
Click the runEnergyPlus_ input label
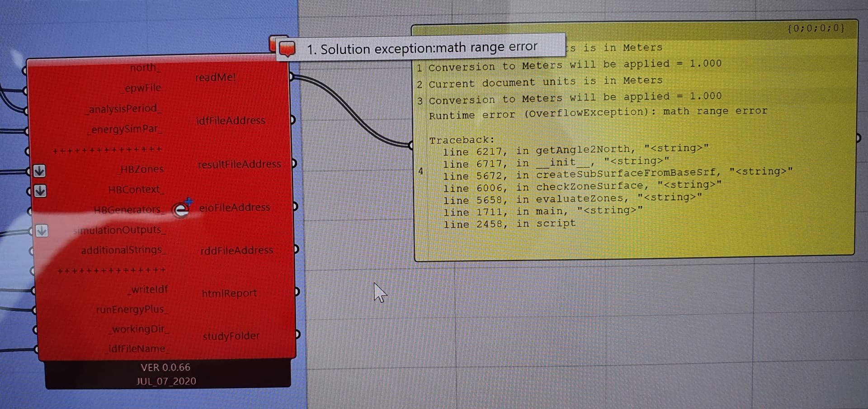tap(133, 310)
